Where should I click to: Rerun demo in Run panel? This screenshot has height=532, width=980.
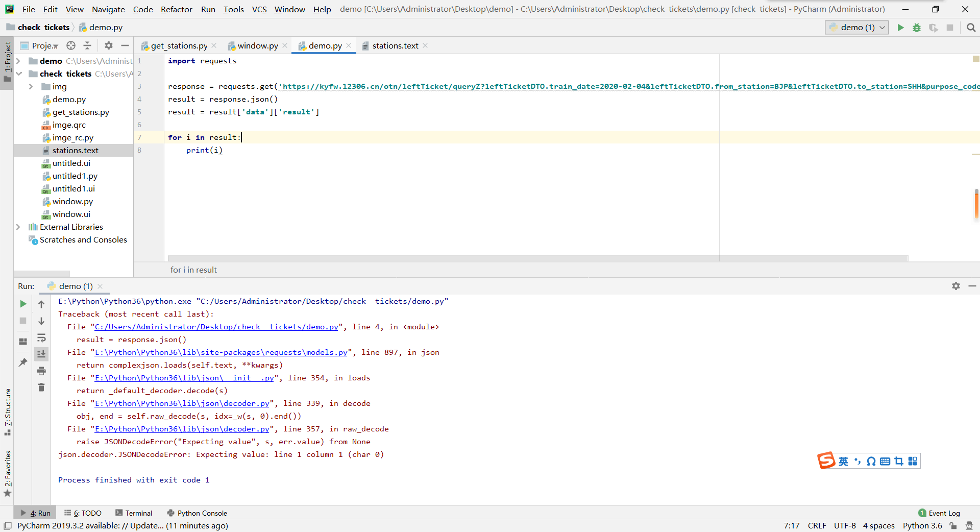23,304
